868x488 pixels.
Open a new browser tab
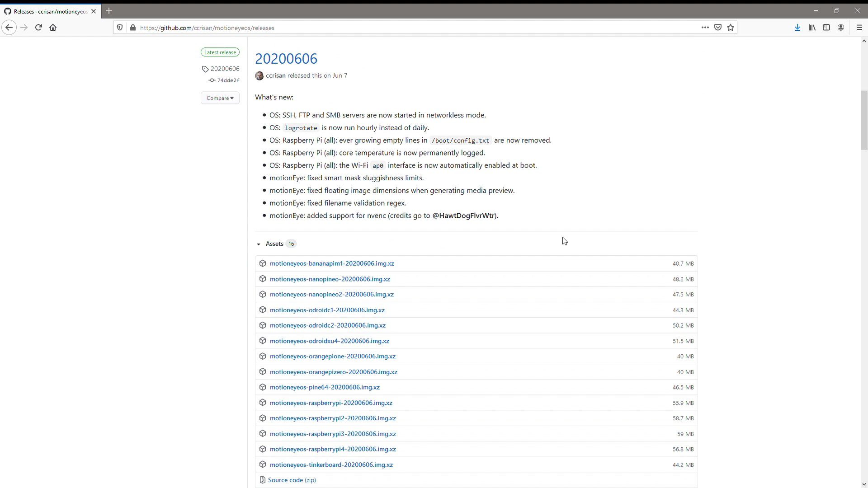(x=109, y=11)
